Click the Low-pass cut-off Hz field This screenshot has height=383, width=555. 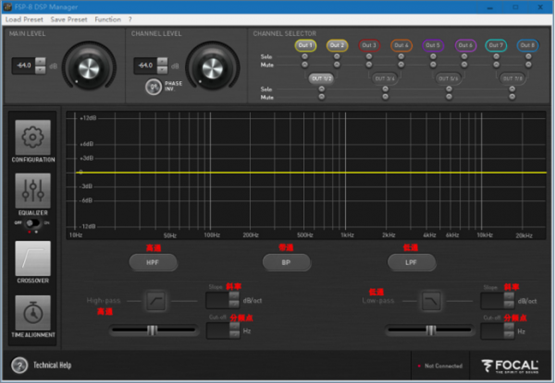(x=492, y=331)
